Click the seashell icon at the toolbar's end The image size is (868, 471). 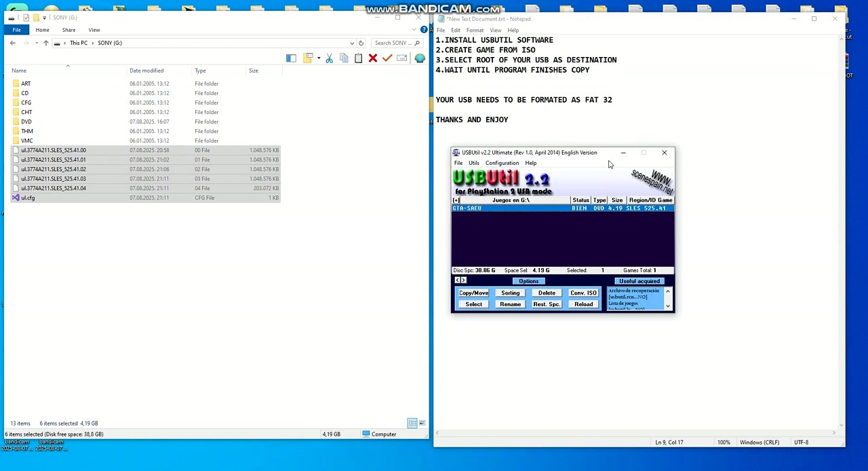click(420, 58)
